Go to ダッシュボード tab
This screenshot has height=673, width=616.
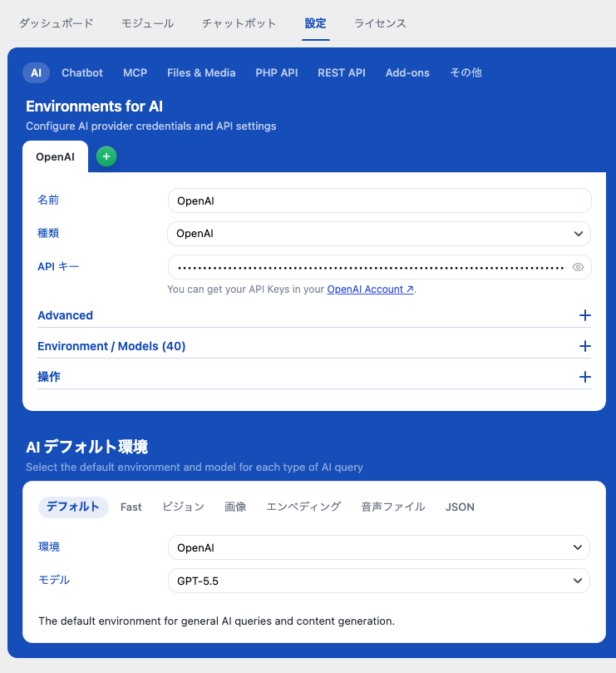point(57,23)
